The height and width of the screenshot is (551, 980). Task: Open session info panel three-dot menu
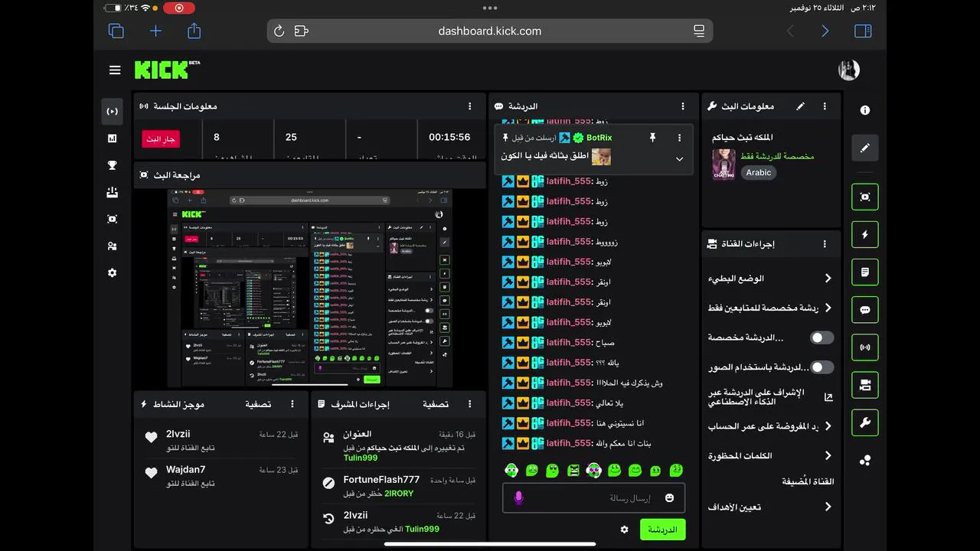pyautogui.click(x=470, y=106)
